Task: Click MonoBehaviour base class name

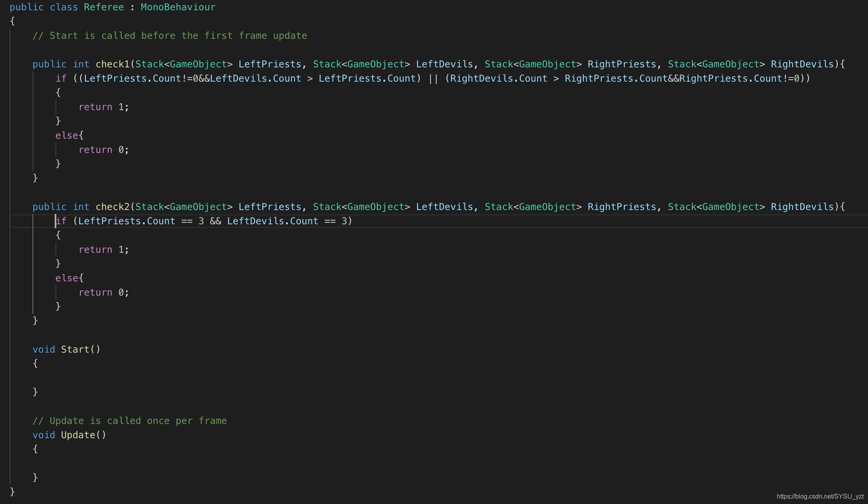Action: pos(178,7)
